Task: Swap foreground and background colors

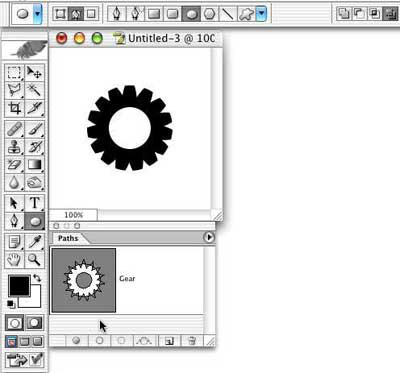Action: (x=37, y=278)
